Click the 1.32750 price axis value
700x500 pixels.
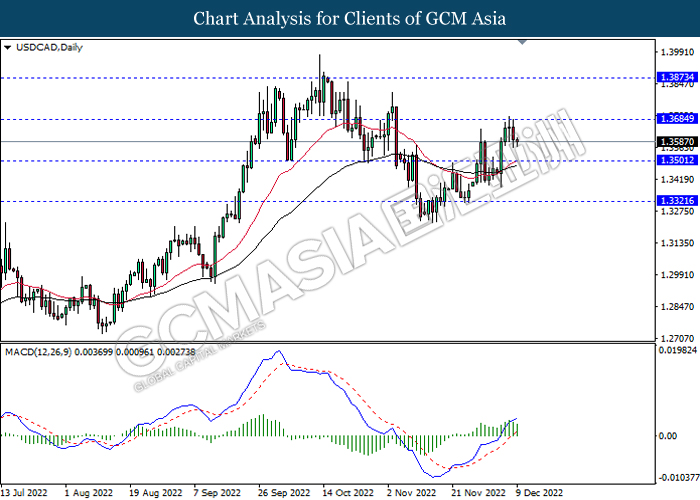click(677, 211)
